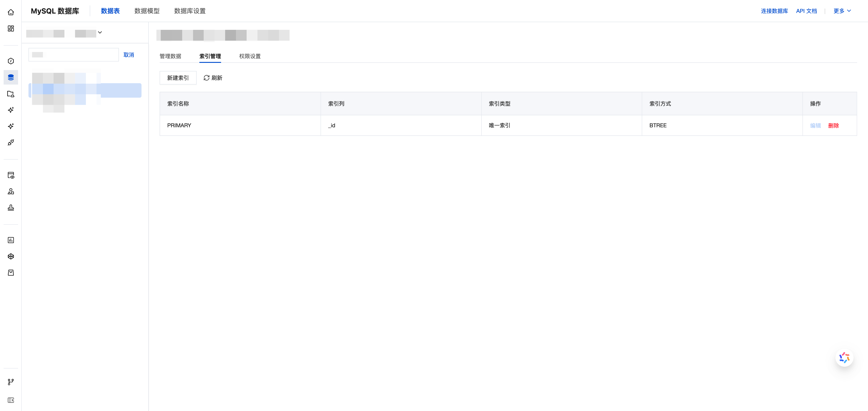The width and height of the screenshot is (868, 411).
Task: Open the cloud storage folder icon
Action: tap(11, 94)
